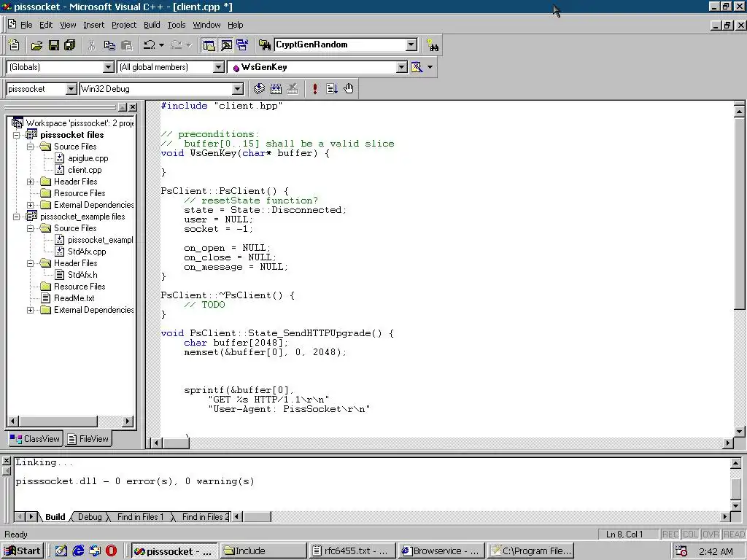Toggle the Output window button
The image size is (747, 560).
[226, 44]
